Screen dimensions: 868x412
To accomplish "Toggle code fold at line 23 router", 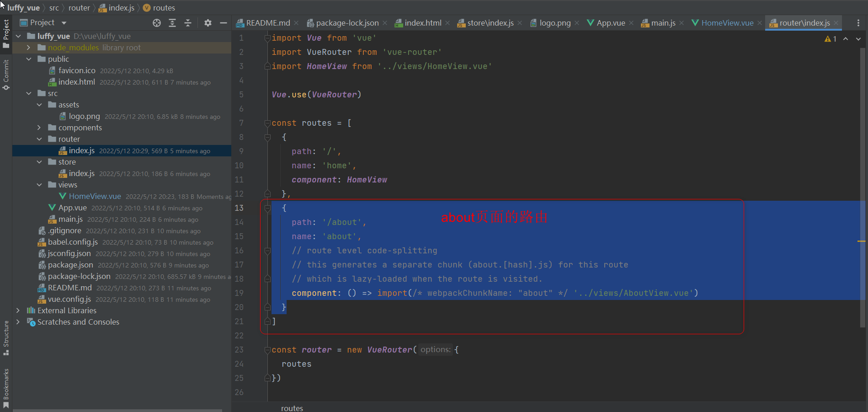I will 267,350.
